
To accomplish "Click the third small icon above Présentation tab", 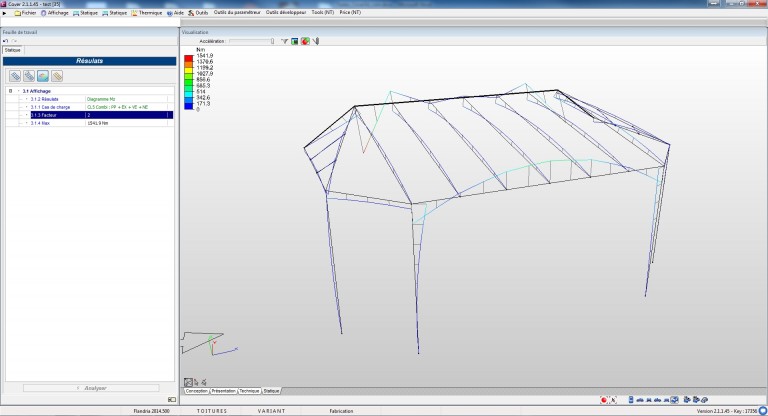I will coord(204,382).
